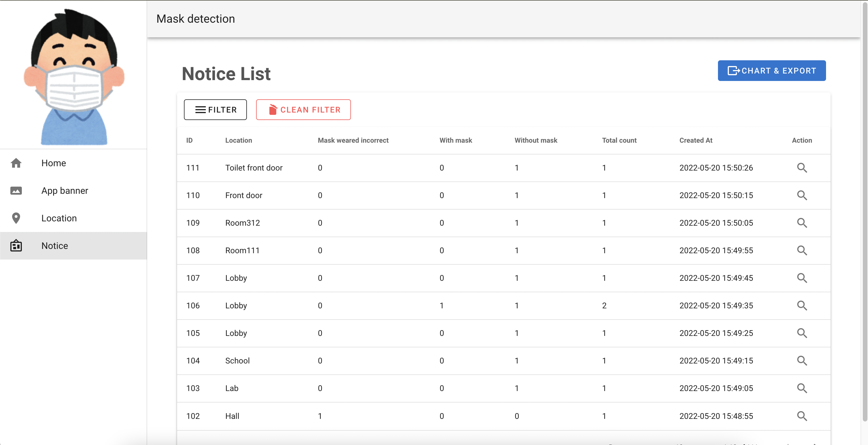Screen dimensions: 868x445
Task: Inspect notice 106 with magnifier icon
Action: point(802,306)
